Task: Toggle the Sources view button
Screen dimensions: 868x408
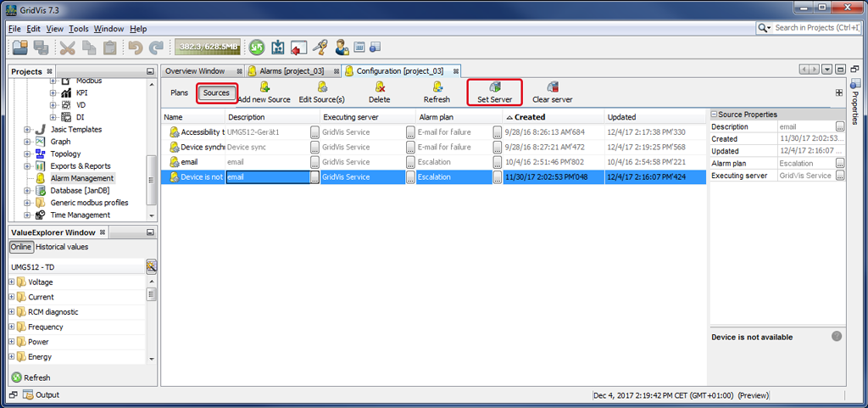Action: coord(216,92)
